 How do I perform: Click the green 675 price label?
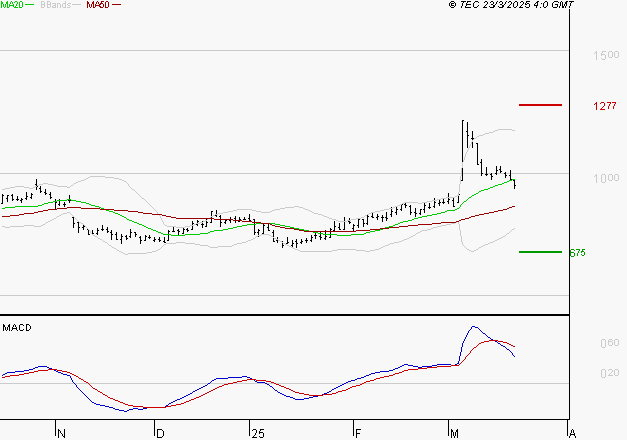(x=577, y=253)
